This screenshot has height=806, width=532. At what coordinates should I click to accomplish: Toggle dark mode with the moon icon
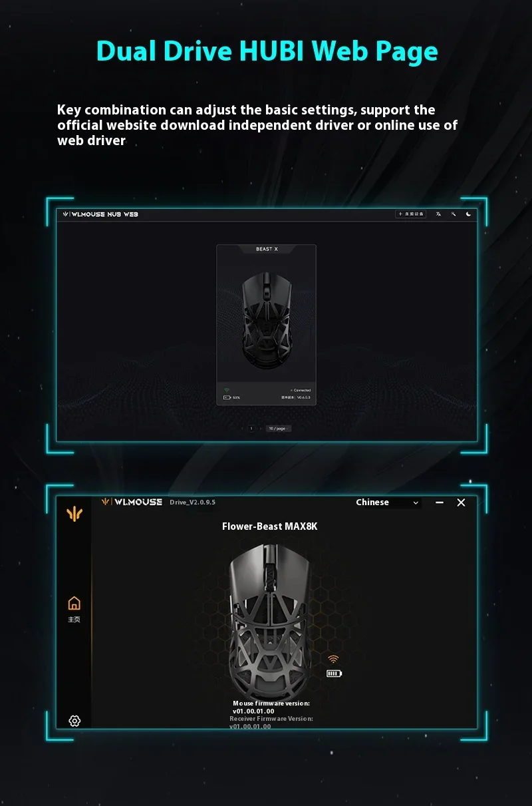coord(469,214)
